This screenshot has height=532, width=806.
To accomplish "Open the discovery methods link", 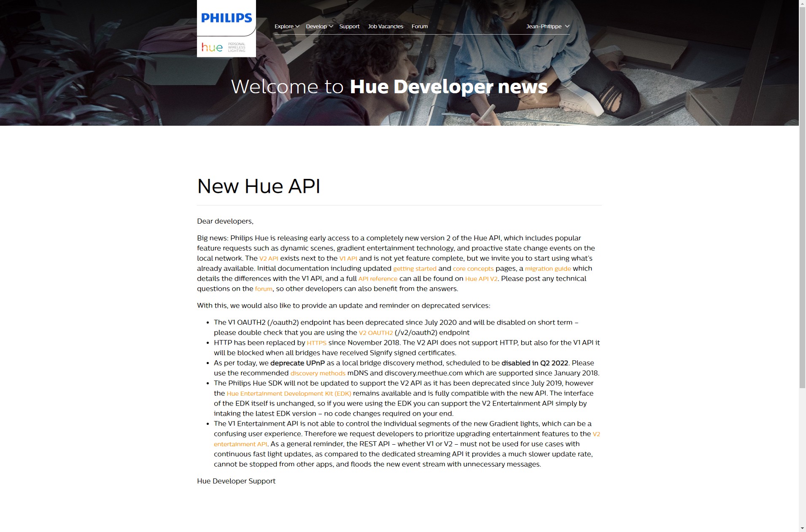I will click(318, 373).
